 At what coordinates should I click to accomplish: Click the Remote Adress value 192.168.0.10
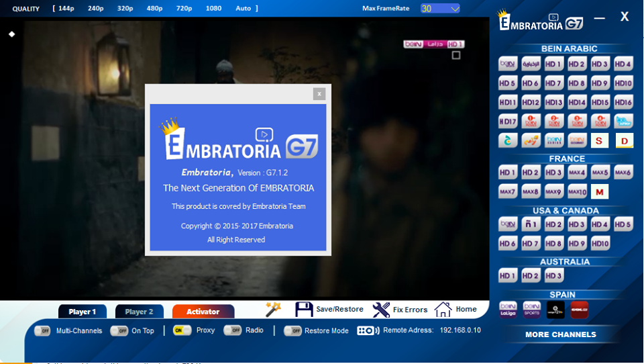460,330
